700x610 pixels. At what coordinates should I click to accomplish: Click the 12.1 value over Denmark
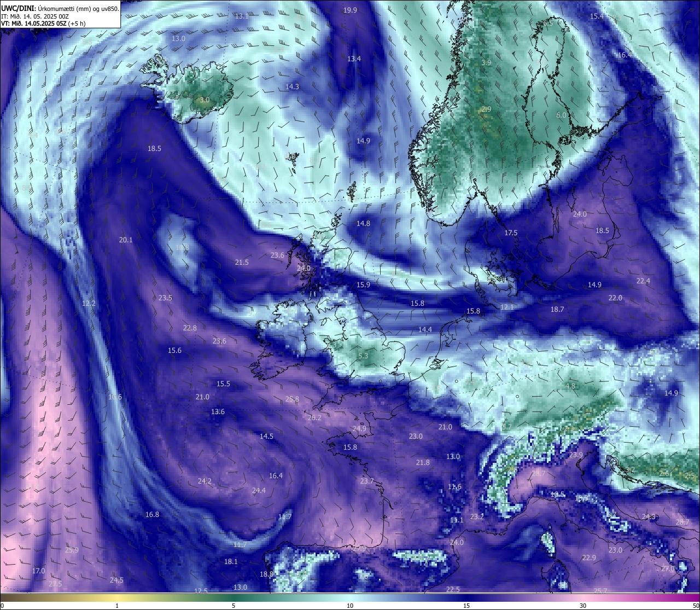point(507,307)
